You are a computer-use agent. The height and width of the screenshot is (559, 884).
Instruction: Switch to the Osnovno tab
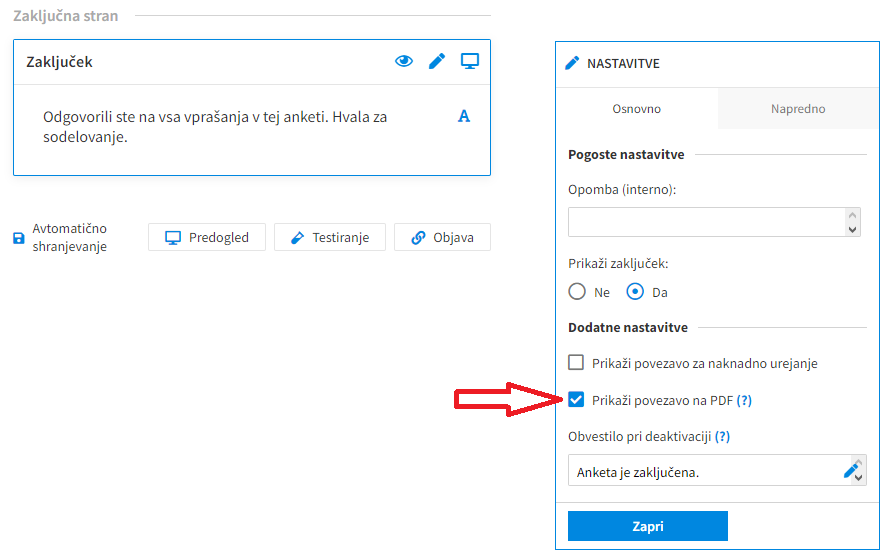pyautogui.click(x=637, y=109)
